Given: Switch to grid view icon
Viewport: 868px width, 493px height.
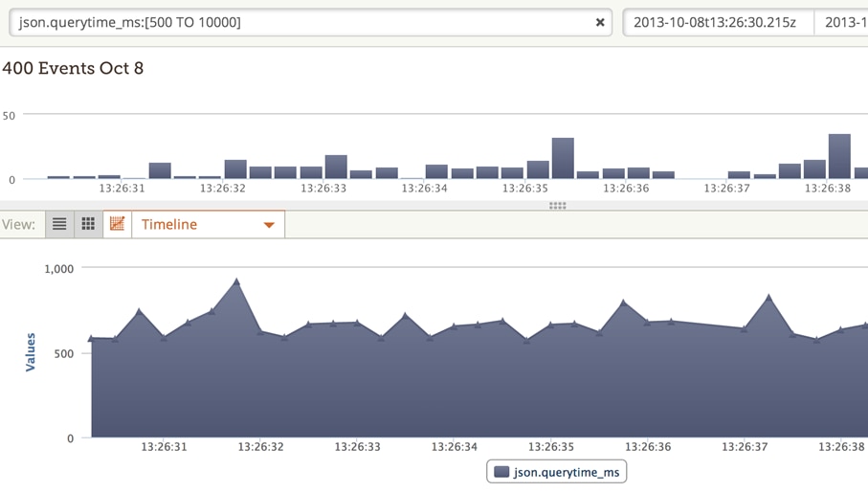Looking at the screenshot, I should [88, 224].
